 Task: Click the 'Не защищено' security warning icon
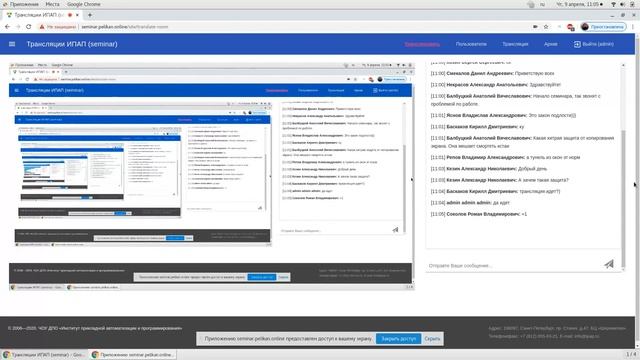pos(42,27)
